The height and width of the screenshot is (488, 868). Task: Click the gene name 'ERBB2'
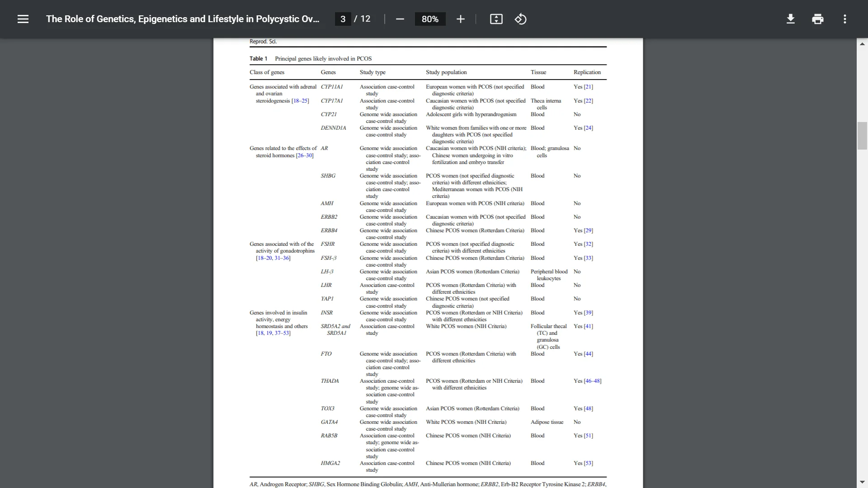[x=329, y=217]
